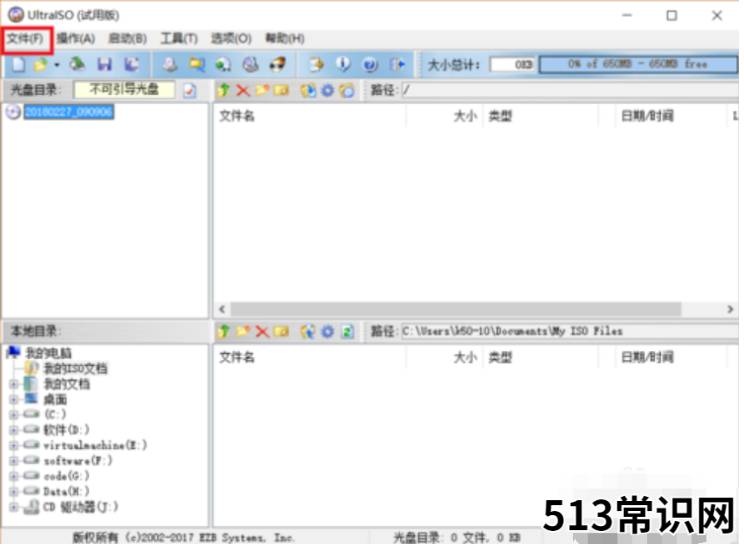Select 我的ISO文档 folder in tree
744x546 pixels.
point(75,368)
